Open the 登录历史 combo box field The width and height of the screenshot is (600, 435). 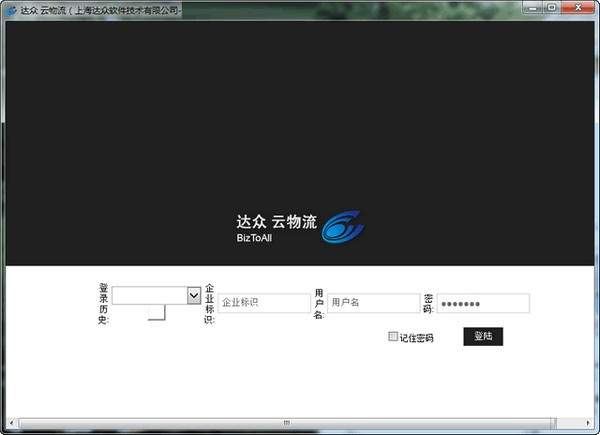(x=149, y=295)
